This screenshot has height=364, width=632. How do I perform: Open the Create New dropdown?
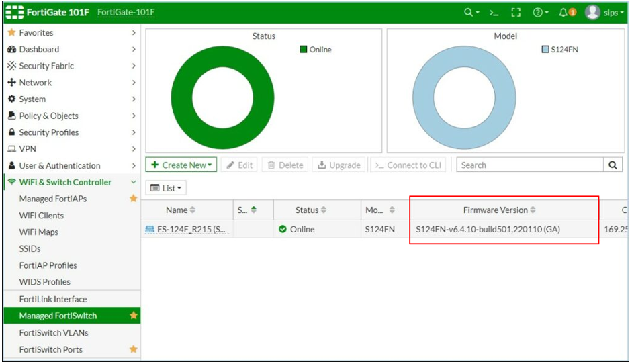point(181,165)
